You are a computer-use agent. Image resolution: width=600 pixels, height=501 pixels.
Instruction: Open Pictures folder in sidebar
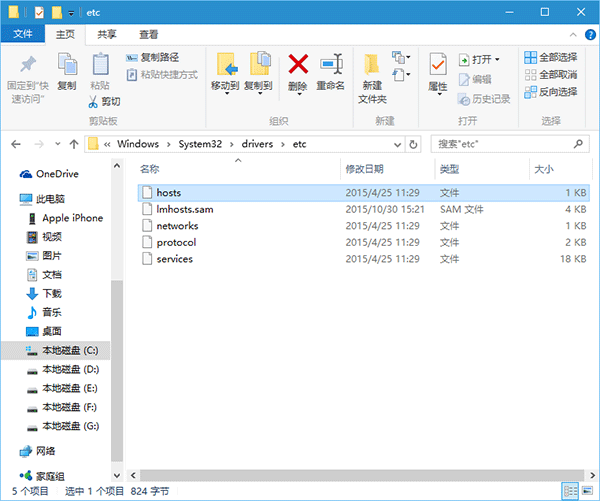(44, 256)
